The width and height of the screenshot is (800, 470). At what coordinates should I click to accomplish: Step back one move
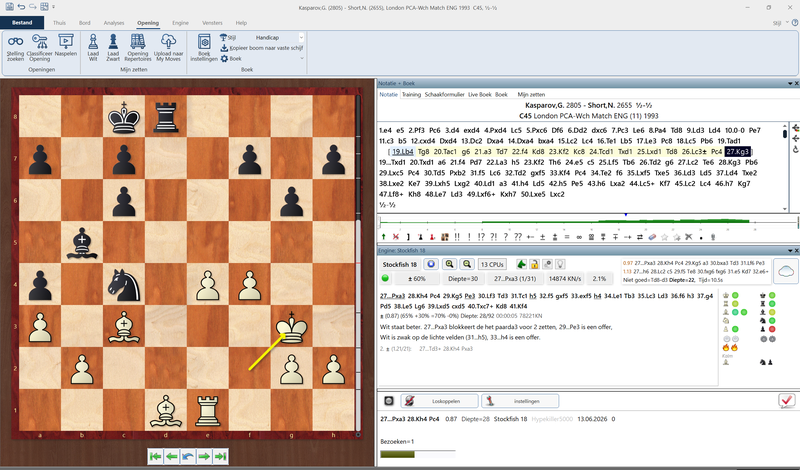(172, 456)
